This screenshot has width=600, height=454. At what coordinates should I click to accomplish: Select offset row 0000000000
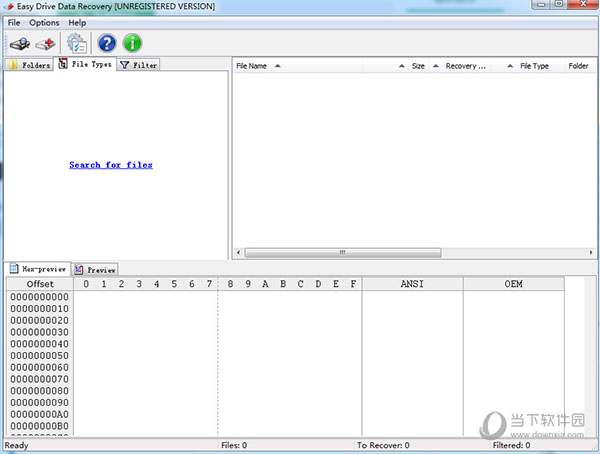pos(40,297)
